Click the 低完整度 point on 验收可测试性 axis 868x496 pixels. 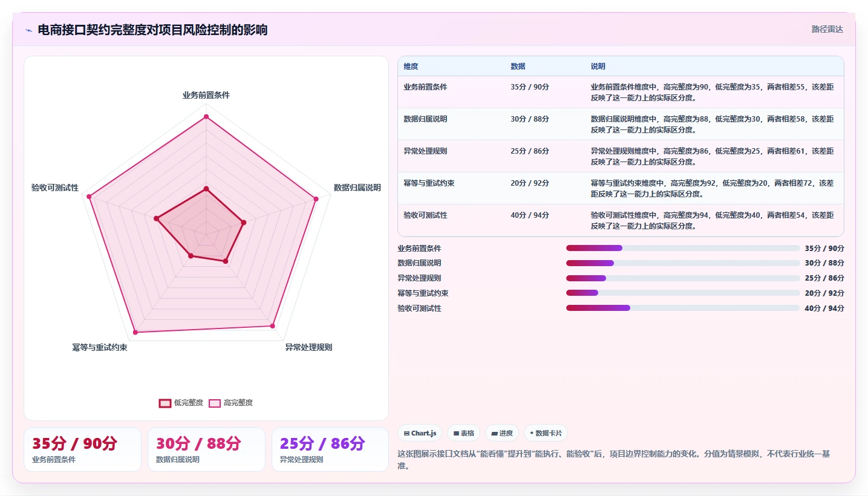click(156, 218)
